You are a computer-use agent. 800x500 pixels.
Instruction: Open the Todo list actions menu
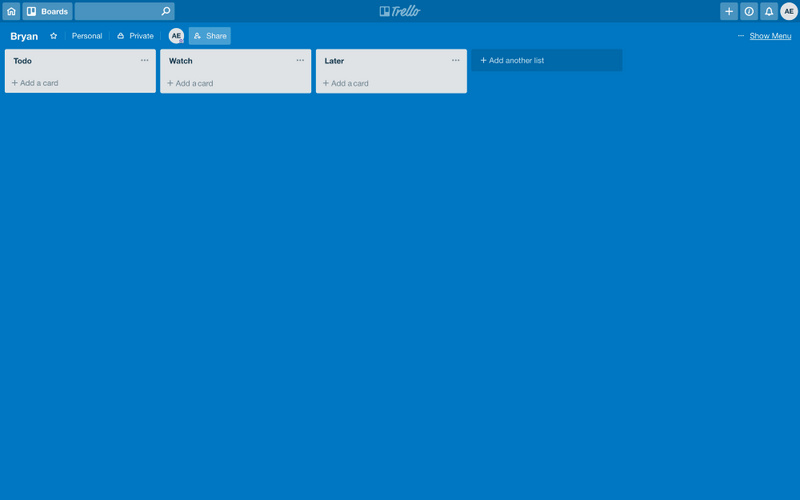(144, 60)
